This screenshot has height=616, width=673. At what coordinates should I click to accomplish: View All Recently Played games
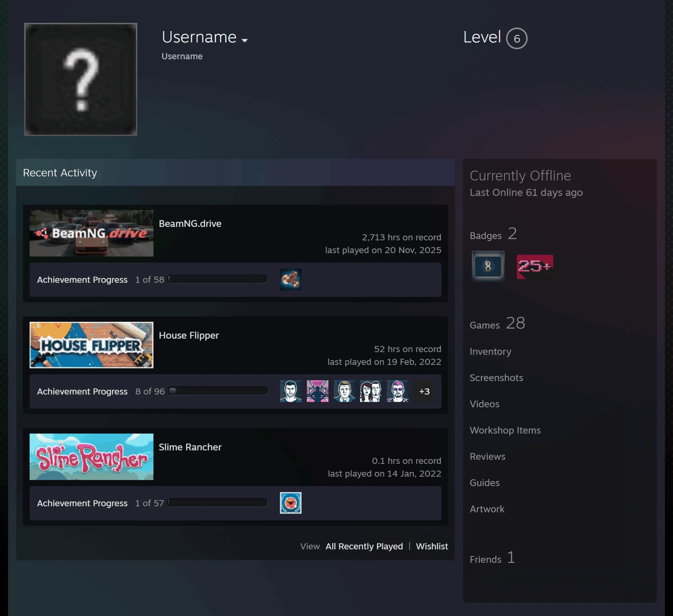364,546
